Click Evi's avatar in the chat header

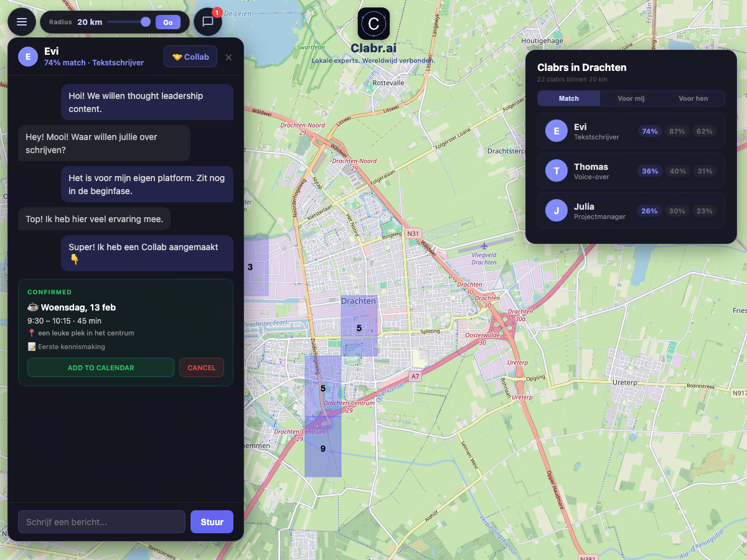point(27,56)
